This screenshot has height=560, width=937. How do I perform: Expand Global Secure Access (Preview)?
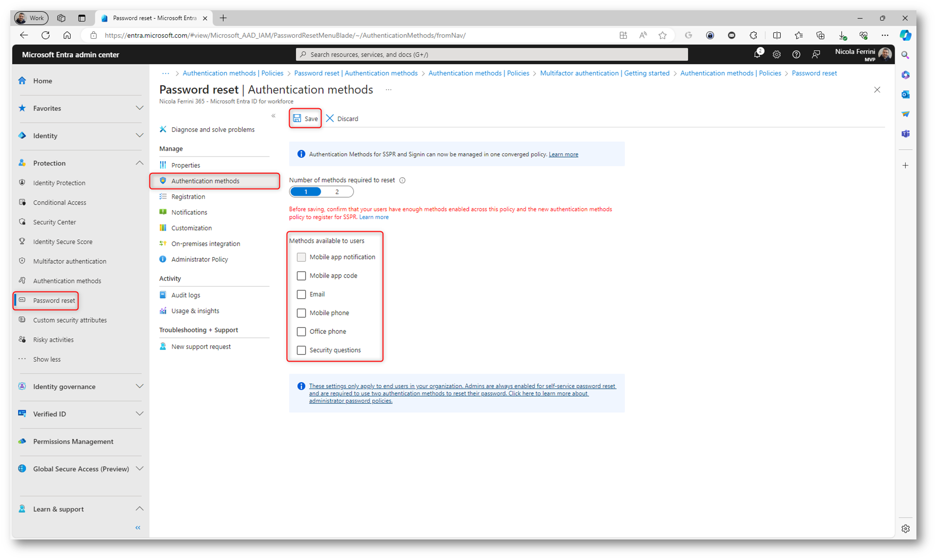140,468
